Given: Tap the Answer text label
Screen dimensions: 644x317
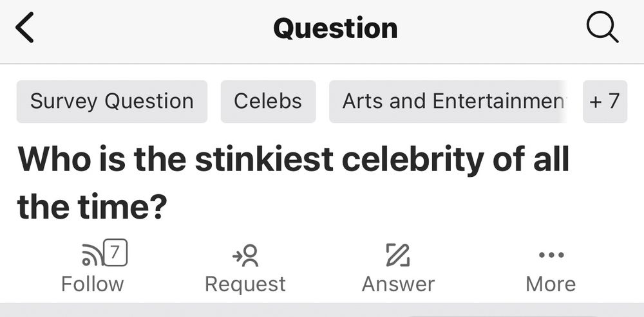Looking at the screenshot, I should [398, 284].
